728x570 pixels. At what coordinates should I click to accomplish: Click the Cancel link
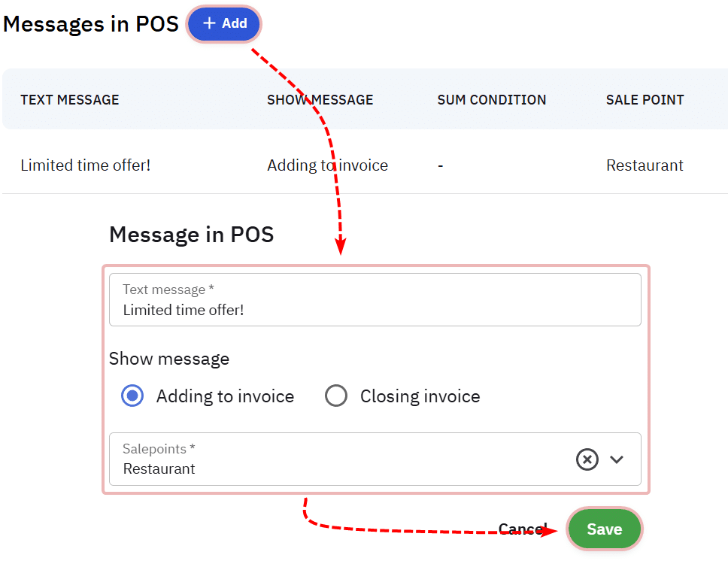(x=523, y=529)
